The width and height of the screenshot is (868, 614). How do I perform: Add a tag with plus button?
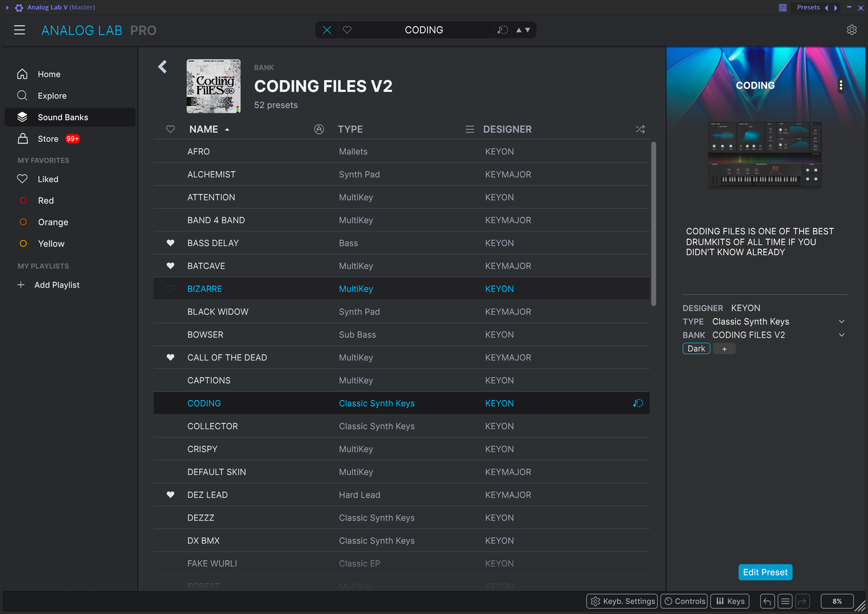[x=724, y=349]
